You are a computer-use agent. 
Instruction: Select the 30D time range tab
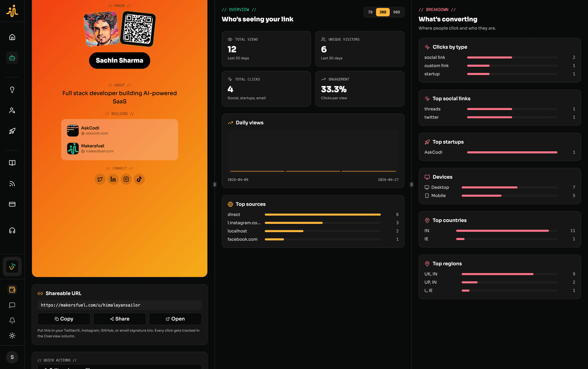[383, 12]
